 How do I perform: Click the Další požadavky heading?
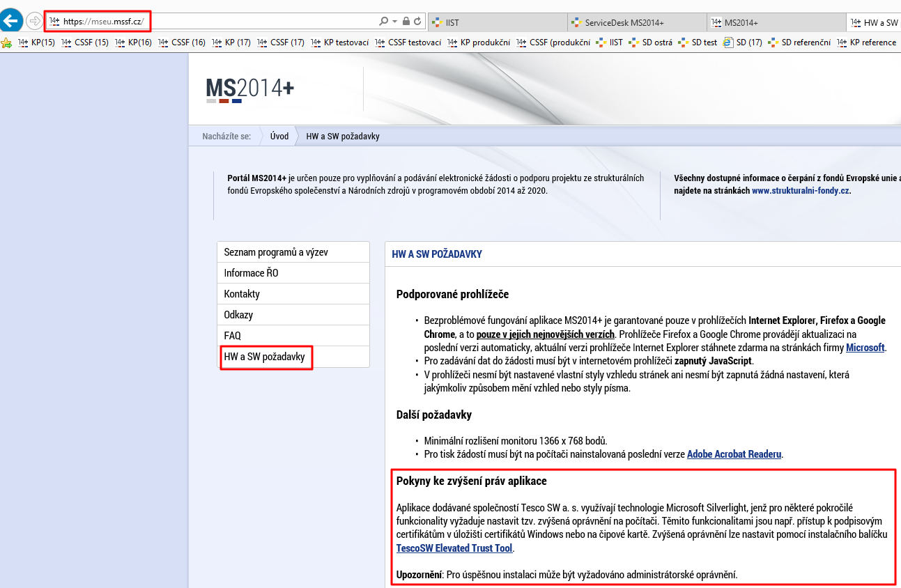pos(434,415)
